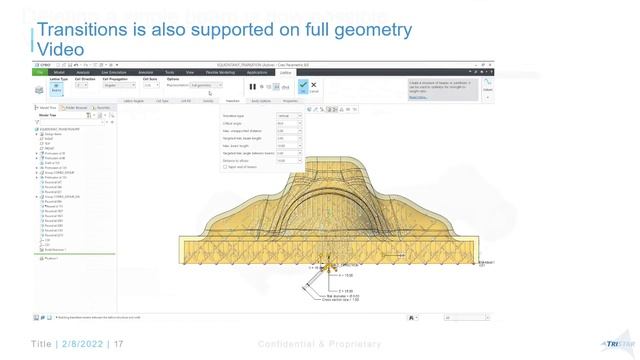
Task: Open the Transition type dropdown
Action: tap(289, 116)
